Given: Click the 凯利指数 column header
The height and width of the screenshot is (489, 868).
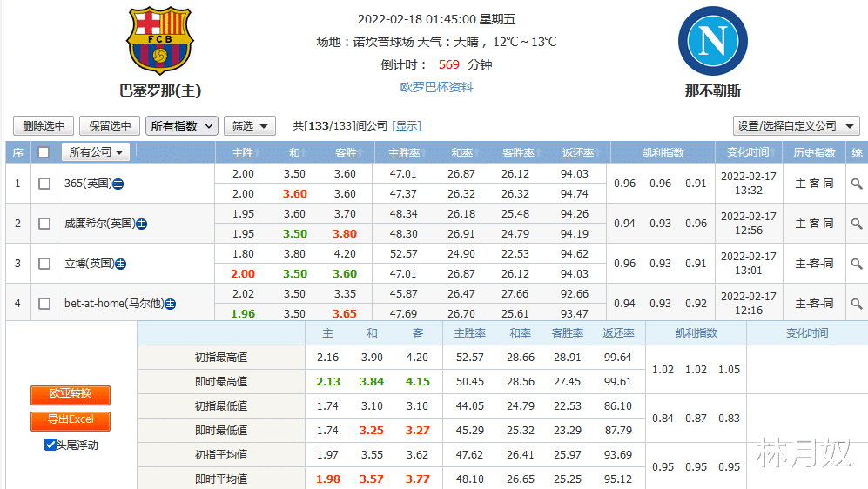Looking at the screenshot, I should [x=663, y=152].
